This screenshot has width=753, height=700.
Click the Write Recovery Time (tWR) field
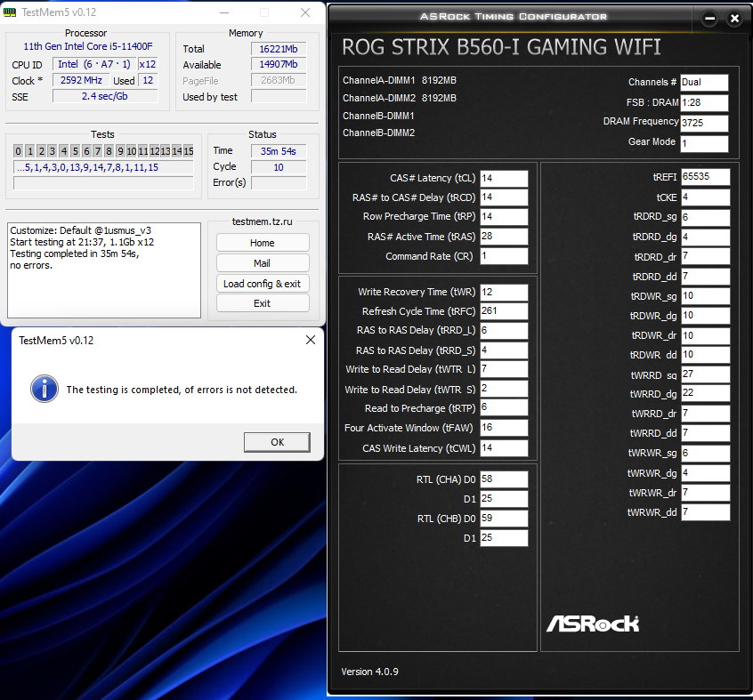[x=504, y=292]
